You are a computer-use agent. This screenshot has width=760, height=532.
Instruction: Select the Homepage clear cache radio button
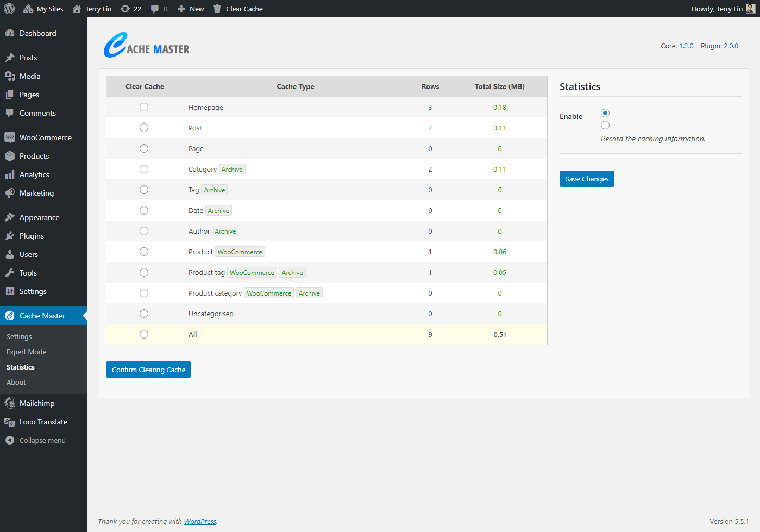coord(144,107)
